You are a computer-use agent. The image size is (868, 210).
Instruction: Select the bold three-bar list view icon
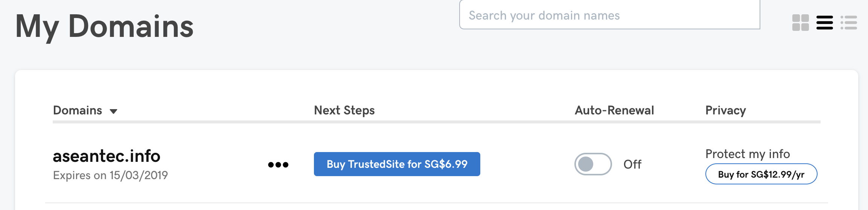824,23
